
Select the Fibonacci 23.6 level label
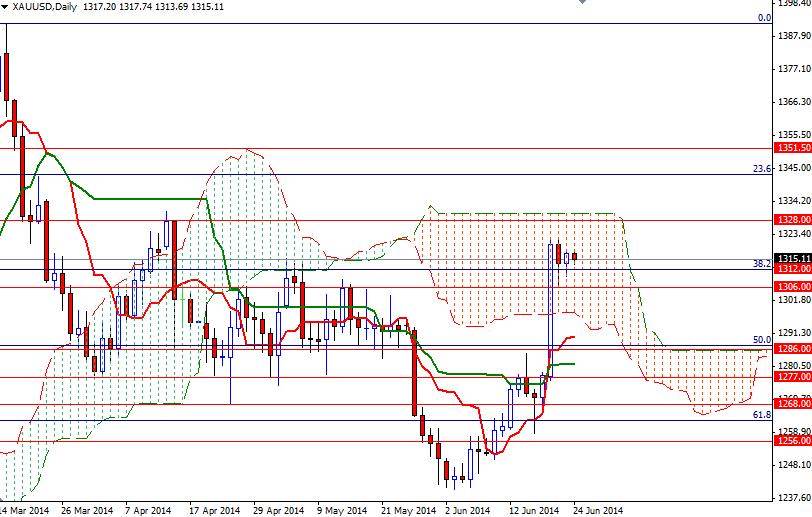pyautogui.click(x=762, y=169)
